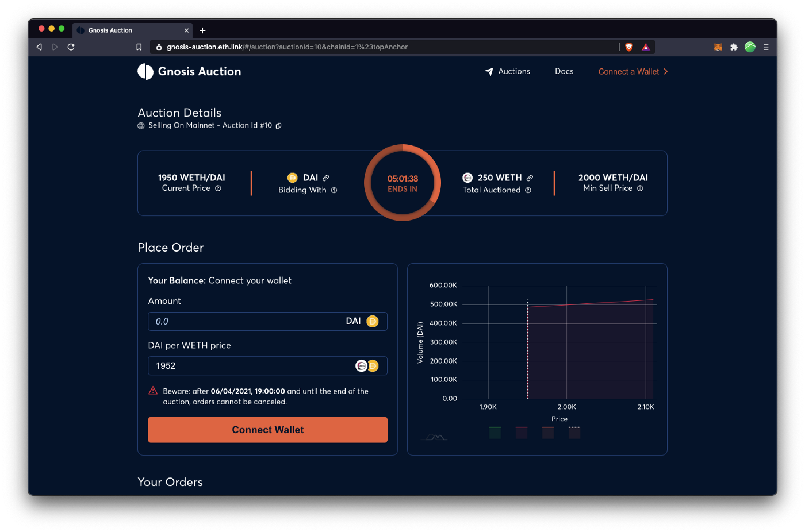
Task: Click the warning triangle icon beside Beware notice
Action: coord(153,391)
